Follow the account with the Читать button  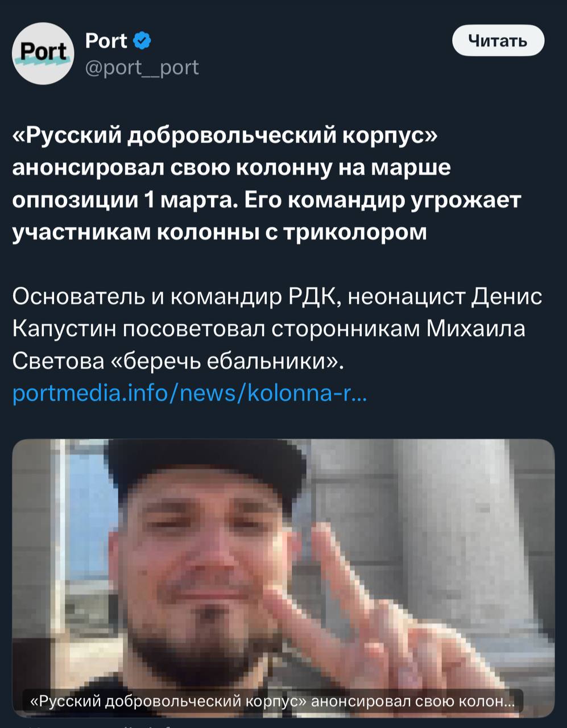click(x=498, y=41)
